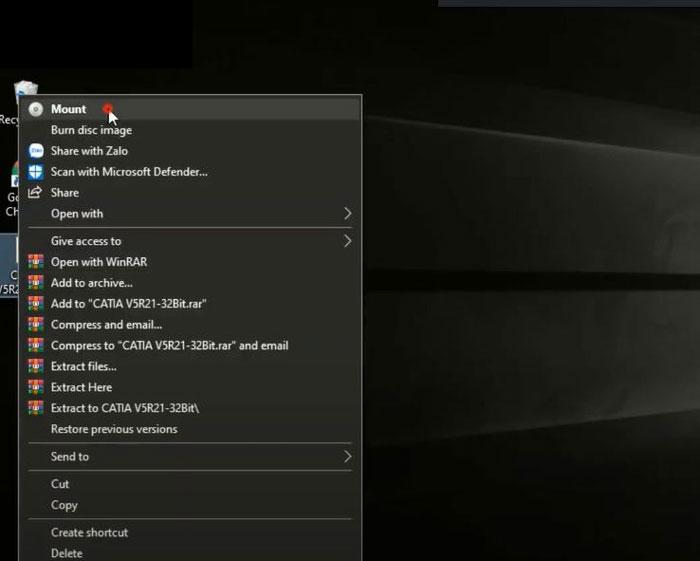The height and width of the screenshot is (561, 700).
Task: Click the Mount disc icon
Action: (36, 110)
